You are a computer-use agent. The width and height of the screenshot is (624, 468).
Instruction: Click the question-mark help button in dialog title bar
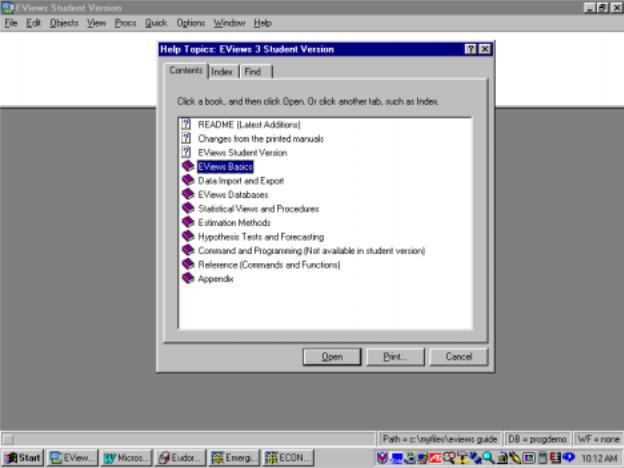470,49
